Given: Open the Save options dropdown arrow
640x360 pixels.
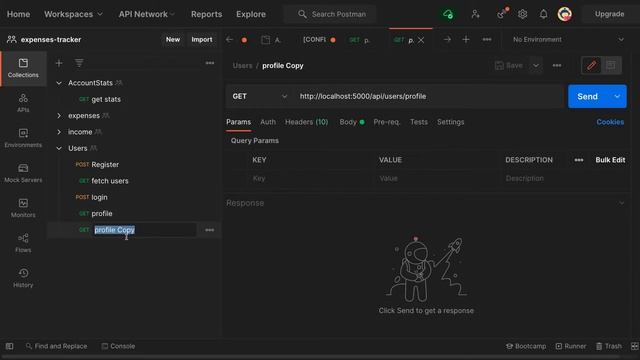Looking at the screenshot, I should (x=536, y=66).
